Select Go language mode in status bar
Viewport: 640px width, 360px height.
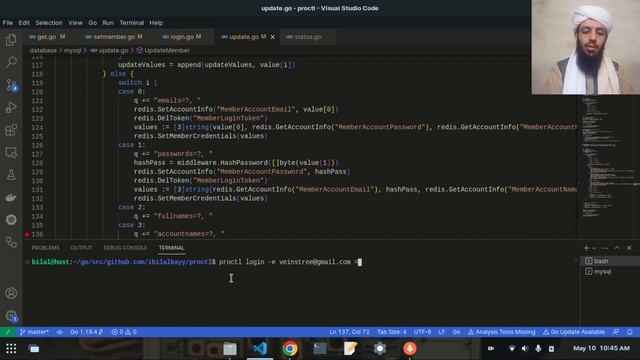pyautogui.click(x=456, y=332)
